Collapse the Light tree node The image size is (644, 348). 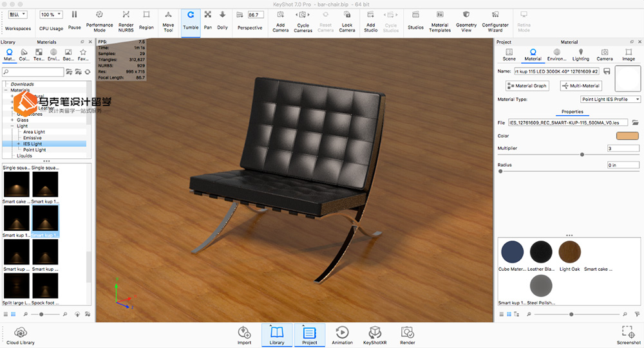coord(12,126)
